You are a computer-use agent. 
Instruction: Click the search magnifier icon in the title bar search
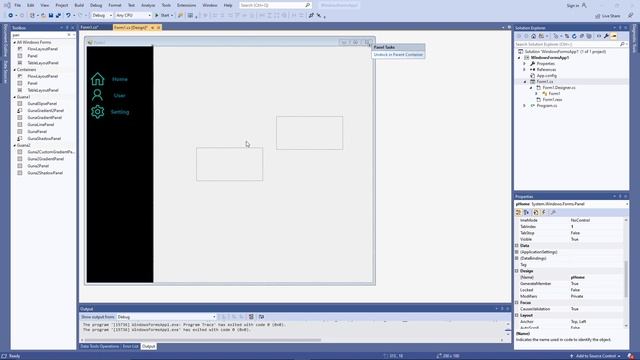pos(308,5)
